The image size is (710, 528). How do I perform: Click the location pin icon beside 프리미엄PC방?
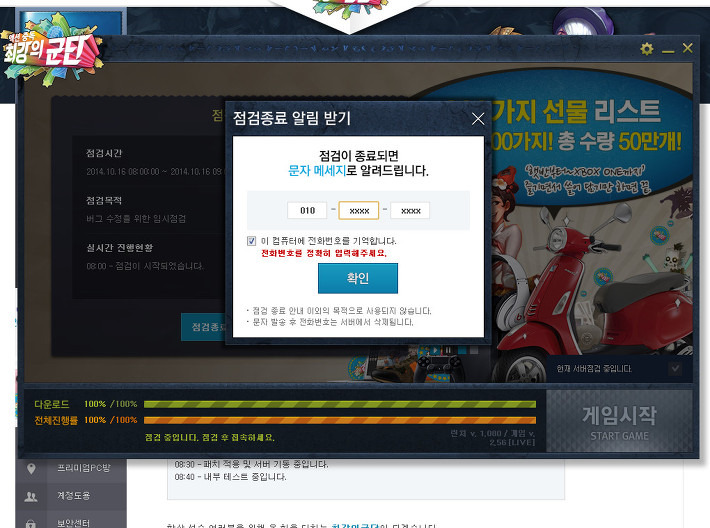coord(31,468)
